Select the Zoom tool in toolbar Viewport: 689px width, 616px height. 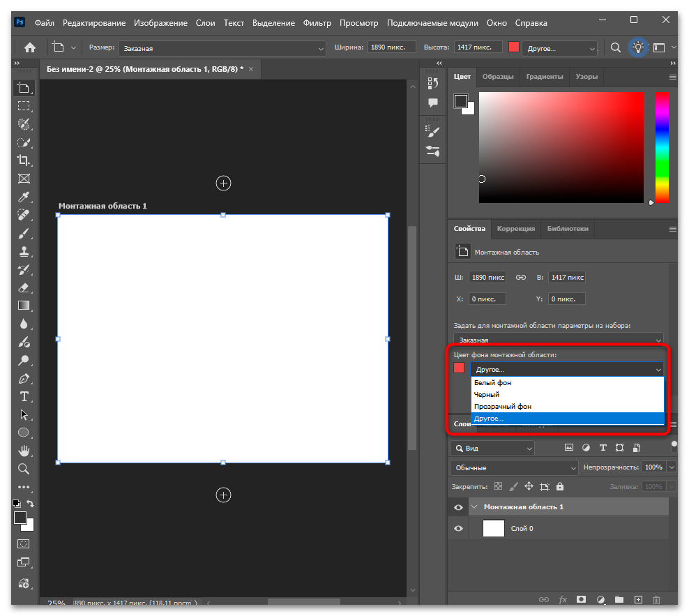pos(24,469)
